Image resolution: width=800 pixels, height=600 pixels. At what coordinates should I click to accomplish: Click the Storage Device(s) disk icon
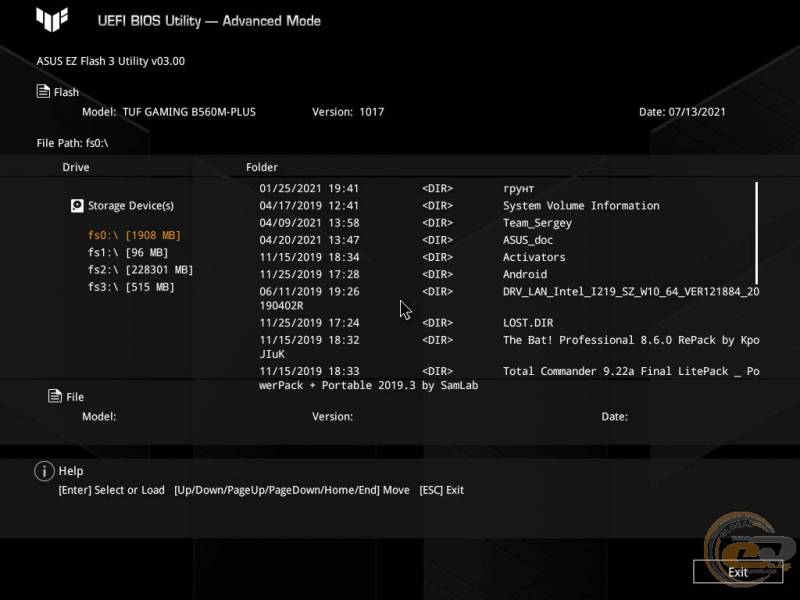[77, 206]
